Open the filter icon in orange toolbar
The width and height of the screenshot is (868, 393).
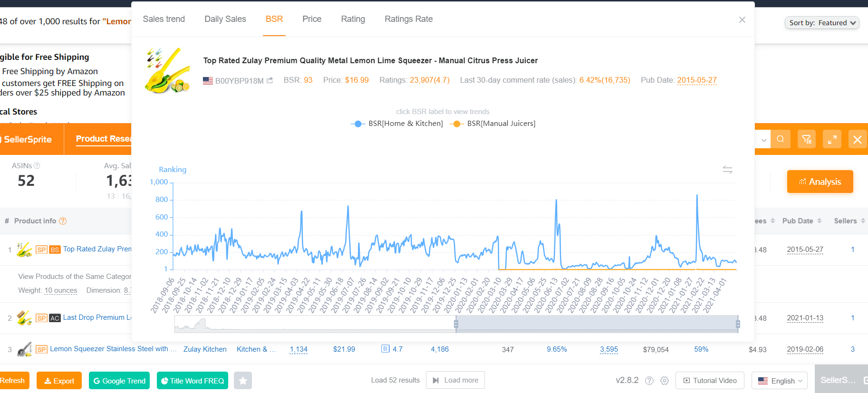tap(806, 139)
